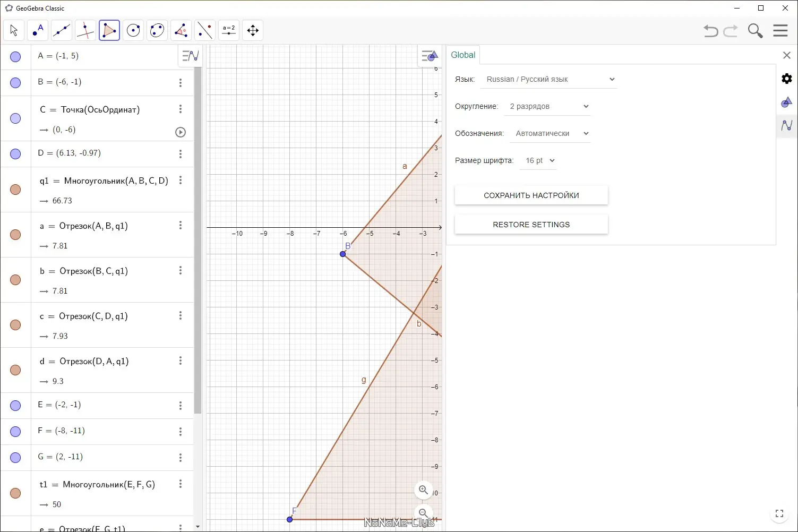Screen dimensions: 798x532
Task: Select the Reflect about Line tool
Action: click(x=205, y=30)
